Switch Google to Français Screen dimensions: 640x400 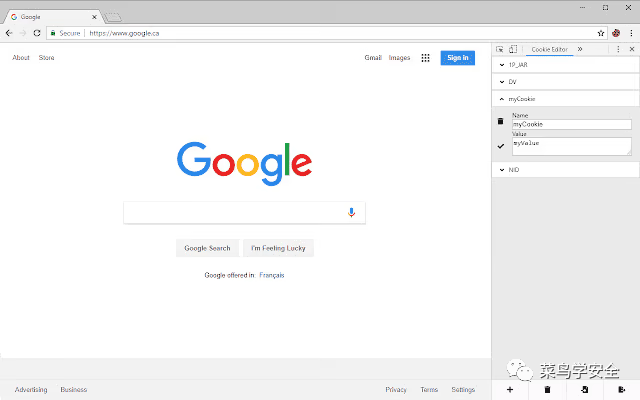click(272, 275)
